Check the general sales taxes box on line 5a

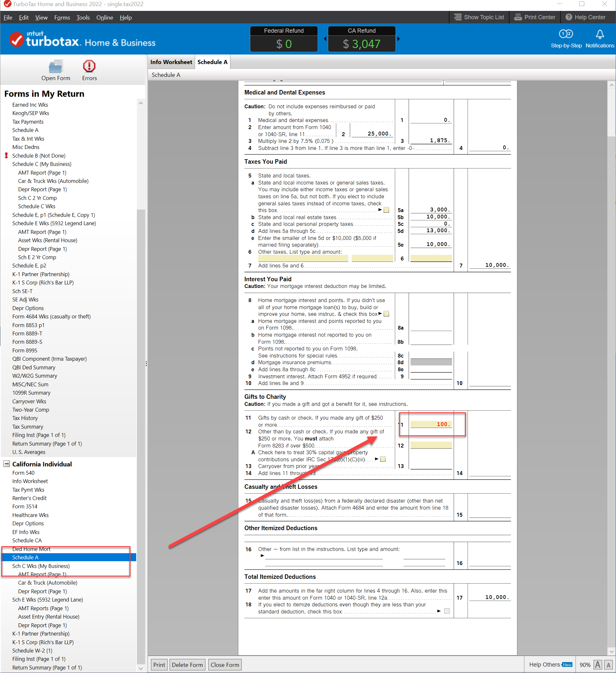pos(386,210)
